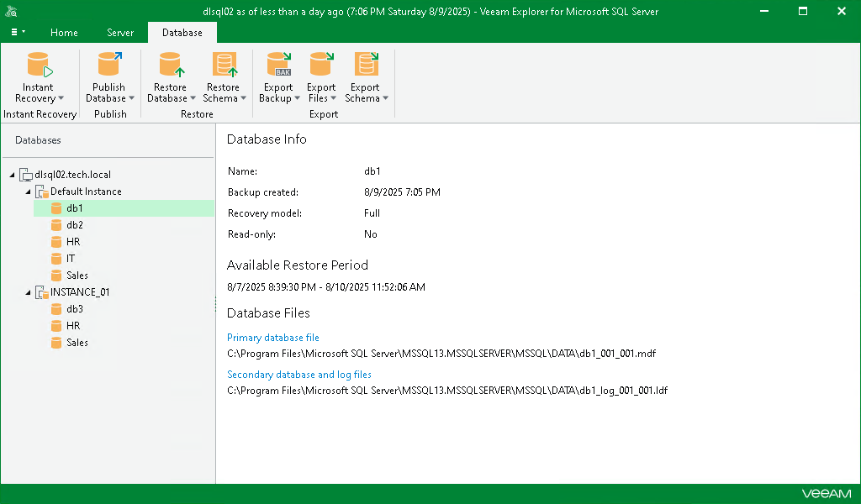The height and width of the screenshot is (504, 861).
Task: Open the main application menu button
Action: (18, 33)
